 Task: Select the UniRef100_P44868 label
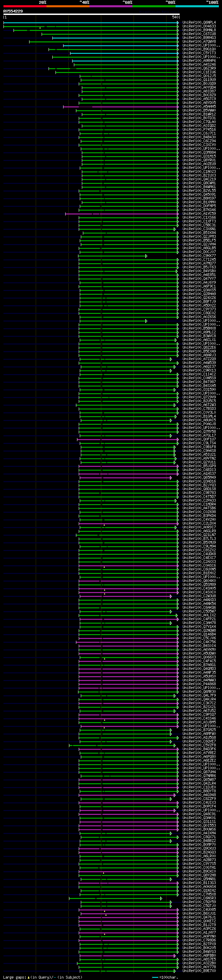(x=199, y=684)
